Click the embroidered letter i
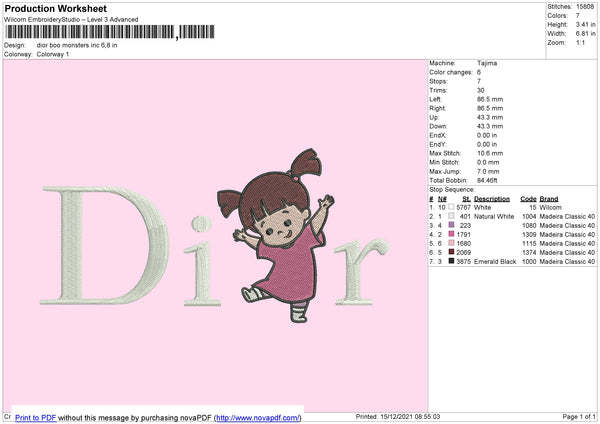 (202, 261)
